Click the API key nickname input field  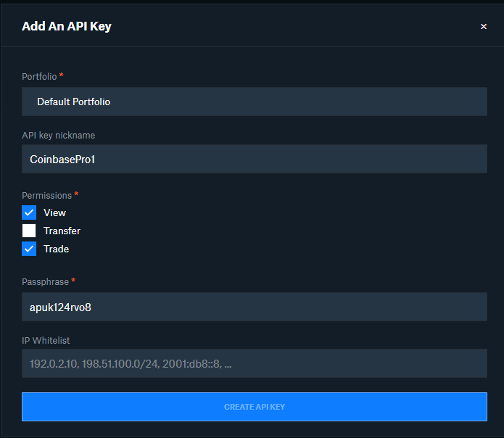[x=255, y=159]
